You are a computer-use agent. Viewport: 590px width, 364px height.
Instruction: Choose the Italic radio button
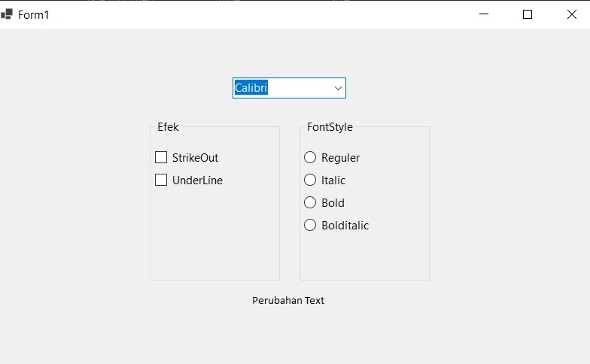point(310,180)
